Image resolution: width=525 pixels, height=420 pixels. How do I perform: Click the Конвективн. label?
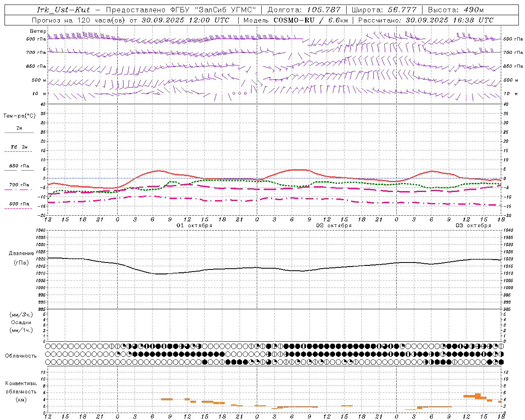(x=21, y=383)
